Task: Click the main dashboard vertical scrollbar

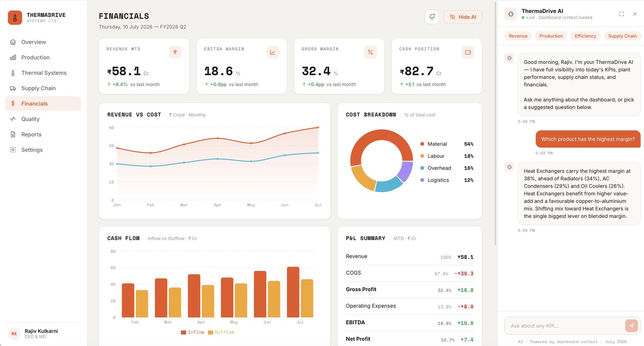Action: pyautogui.click(x=495, y=123)
